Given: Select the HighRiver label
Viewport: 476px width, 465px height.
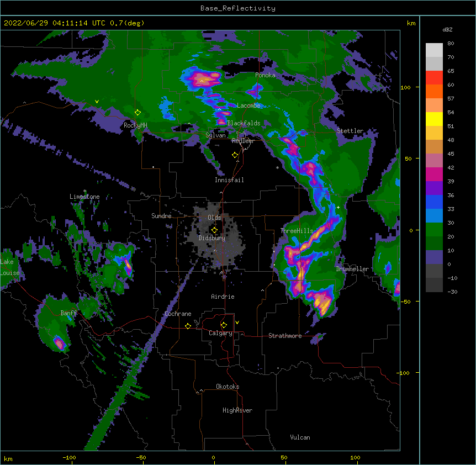Looking at the screenshot, I should point(237,410).
